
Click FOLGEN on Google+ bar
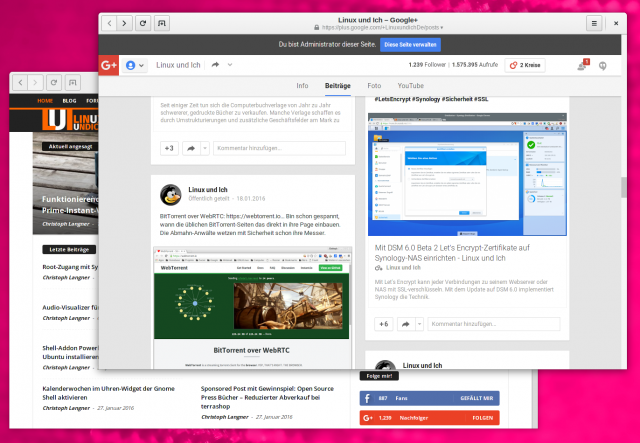tap(483, 418)
